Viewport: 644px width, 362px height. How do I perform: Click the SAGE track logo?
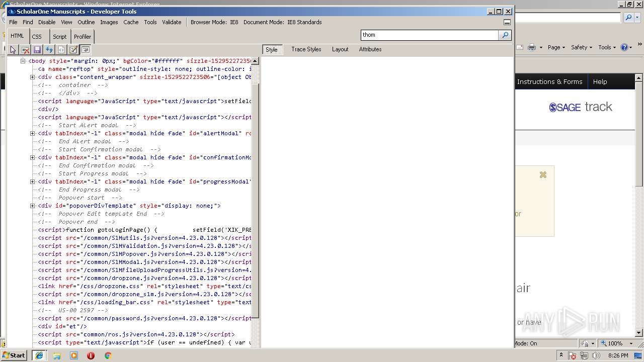(x=581, y=107)
